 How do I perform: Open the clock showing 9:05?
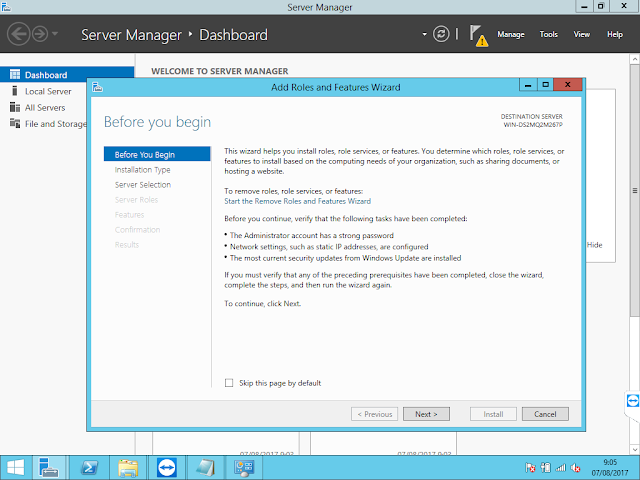tap(610, 468)
